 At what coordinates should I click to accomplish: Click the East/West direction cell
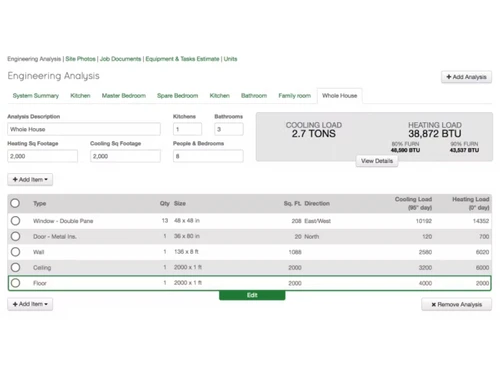[x=317, y=221]
